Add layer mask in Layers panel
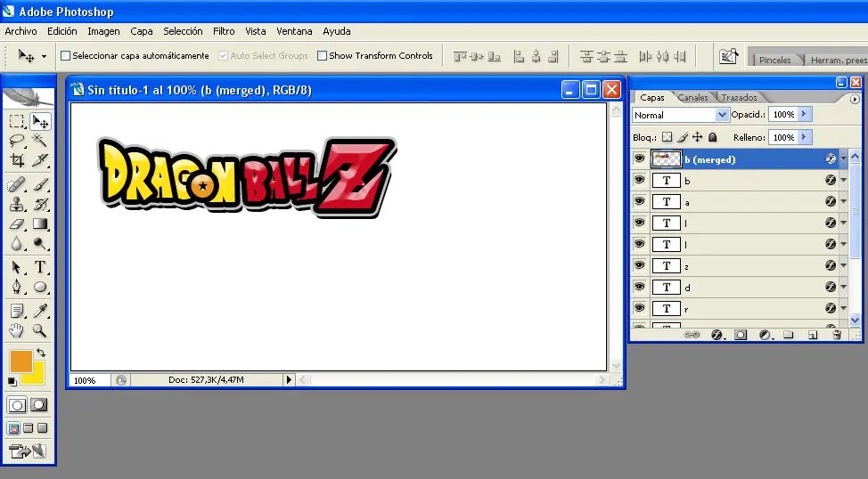Image resolution: width=868 pixels, height=479 pixels. tap(741, 335)
